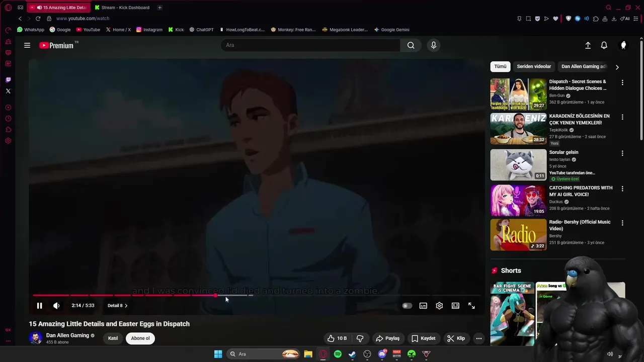Open the YouTube create upload icon
The width and height of the screenshot is (644, 362).
588,45
